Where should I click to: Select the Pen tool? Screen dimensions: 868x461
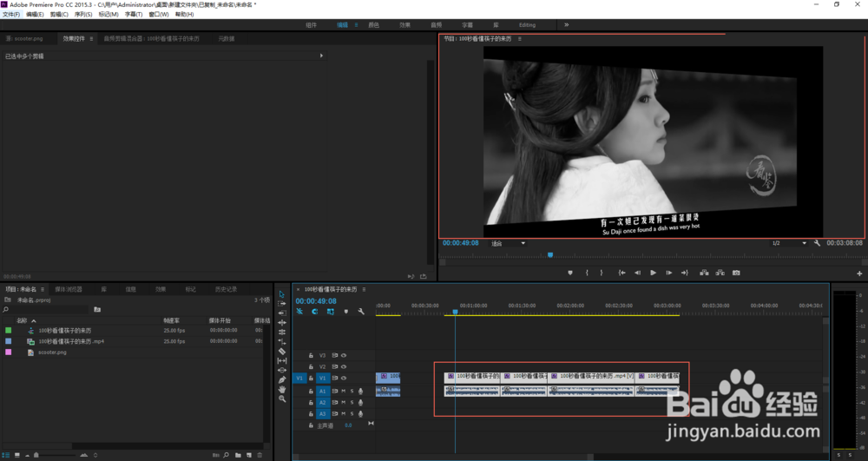click(282, 379)
